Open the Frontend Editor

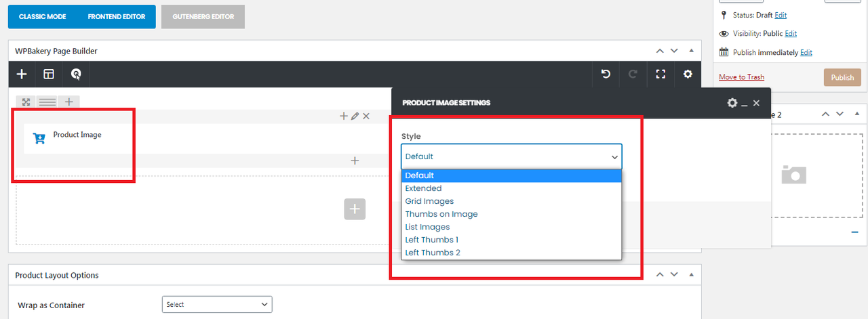pyautogui.click(x=116, y=17)
